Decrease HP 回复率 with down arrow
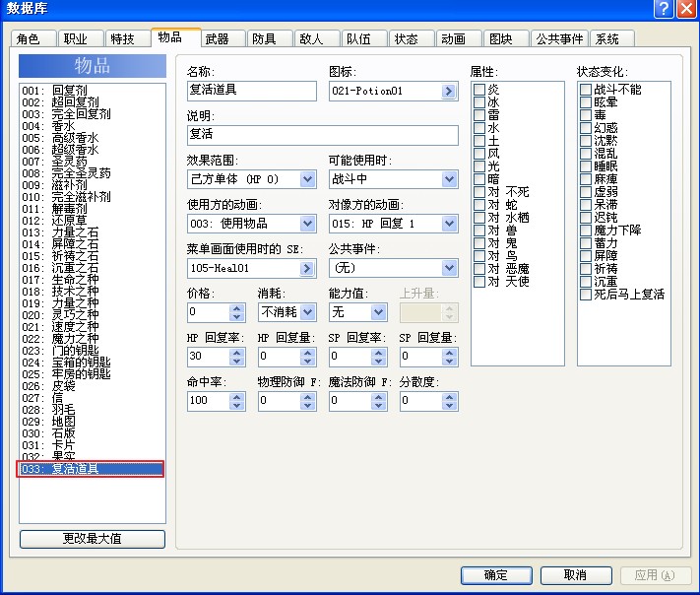700x595 pixels. 236,361
